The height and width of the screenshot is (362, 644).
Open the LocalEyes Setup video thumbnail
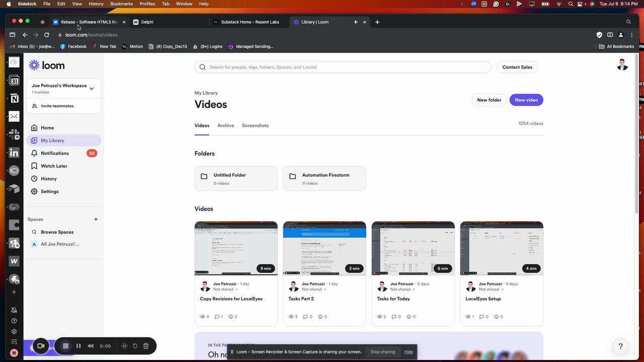point(502,248)
